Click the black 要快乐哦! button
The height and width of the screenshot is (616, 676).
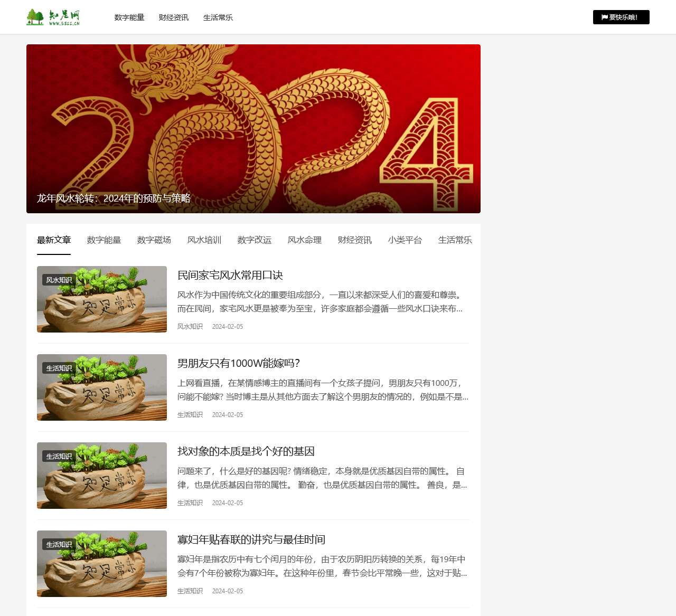[621, 17]
